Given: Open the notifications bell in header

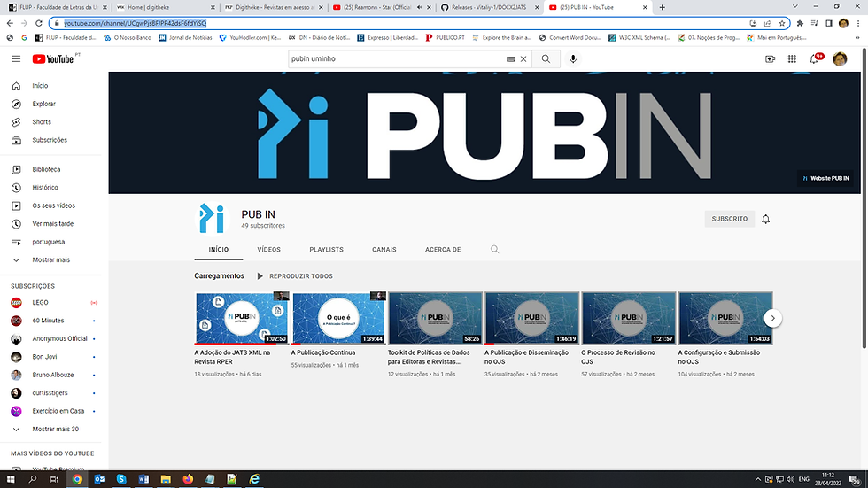Looking at the screenshot, I should pos(814,58).
